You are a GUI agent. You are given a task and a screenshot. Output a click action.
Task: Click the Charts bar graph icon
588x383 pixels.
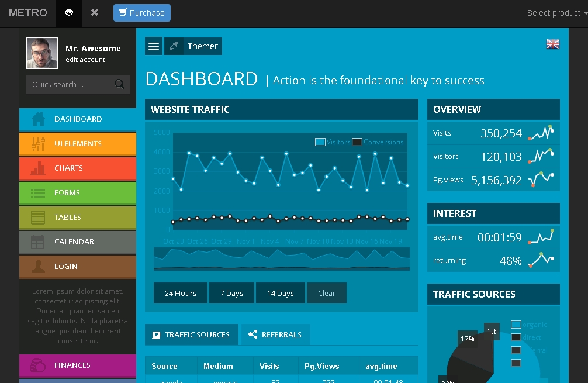[38, 168]
